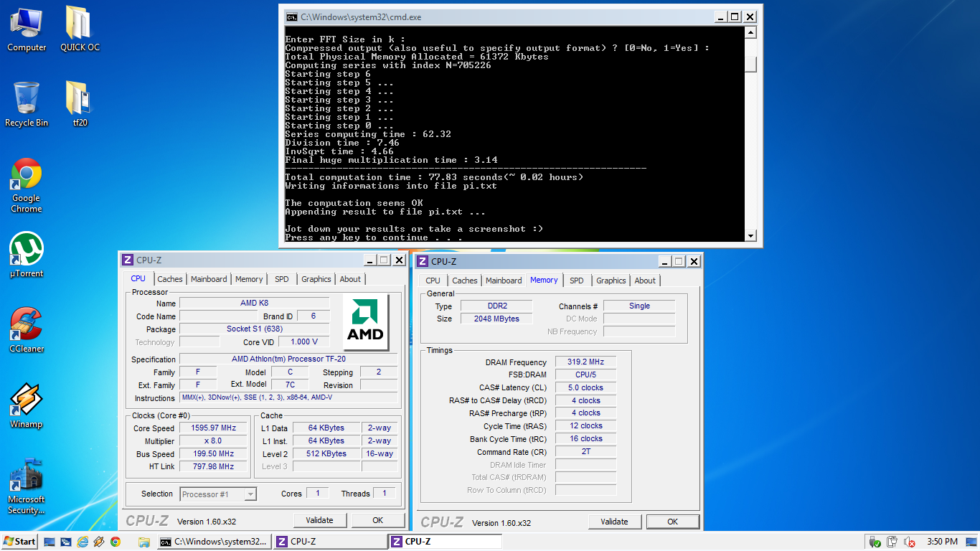Viewport: 980px width, 551px height.
Task: Open the tf20 folder on desktop
Action: click(x=80, y=104)
